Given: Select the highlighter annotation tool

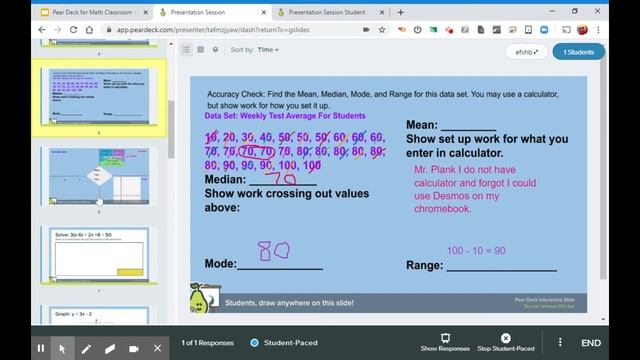Looking at the screenshot, I should [110, 349].
